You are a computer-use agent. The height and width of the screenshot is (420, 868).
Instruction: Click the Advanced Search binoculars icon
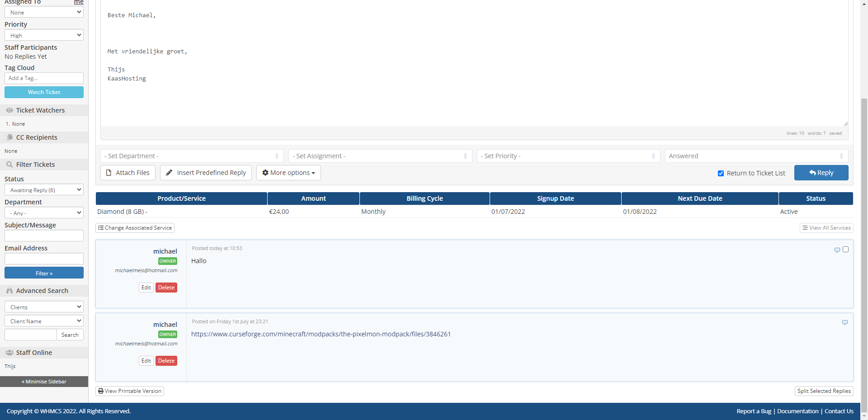click(x=9, y=291)
